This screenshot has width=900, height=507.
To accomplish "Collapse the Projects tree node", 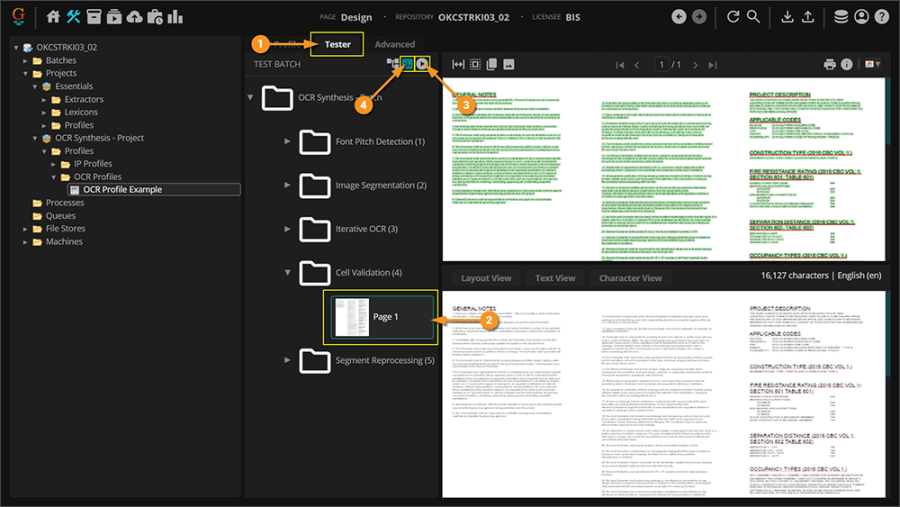I will tap(25, 73).
